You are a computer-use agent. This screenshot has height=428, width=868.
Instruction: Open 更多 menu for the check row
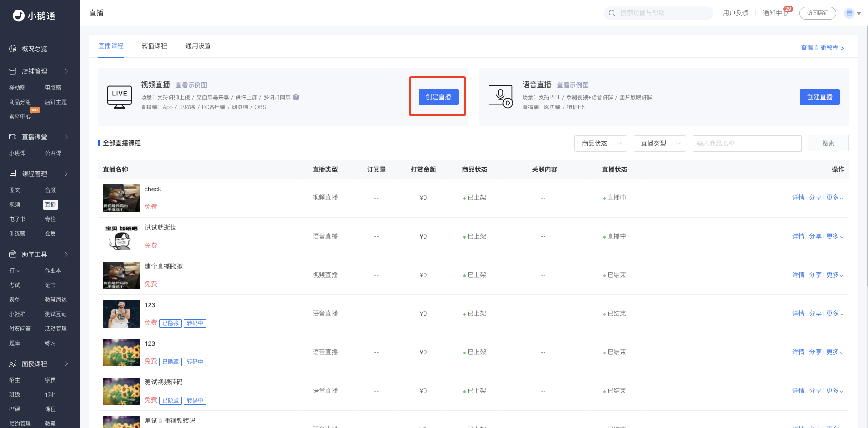pyautogui.click(x=835, y=198)
